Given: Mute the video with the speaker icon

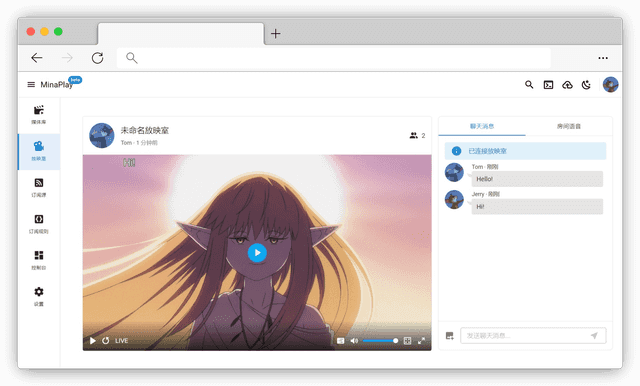Looking at the screenshot, I should point(354,341).
